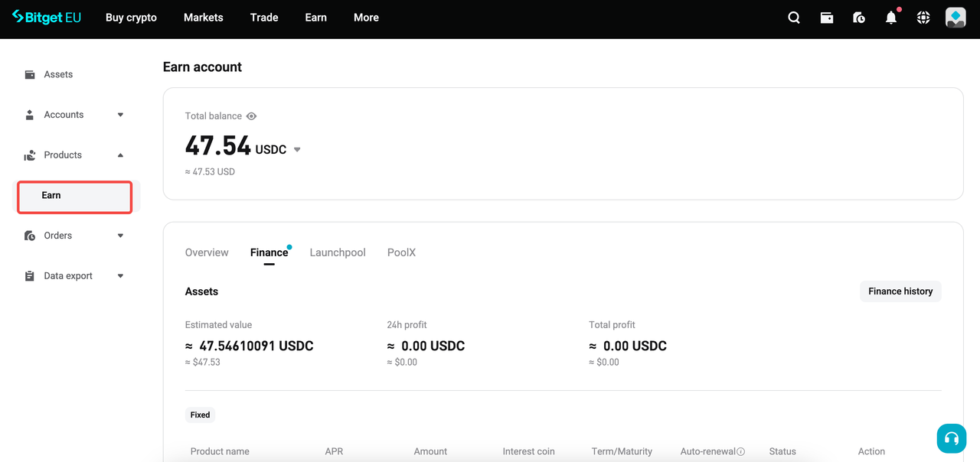The image size is (980, 462).
Task: Click the Amount column header
Action: (x=430, y=451)
